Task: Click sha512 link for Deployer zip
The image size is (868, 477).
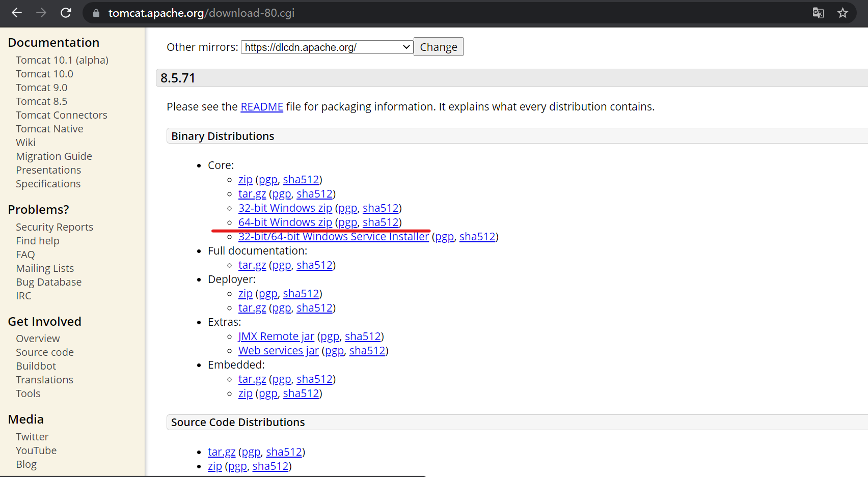Action: pos(301,294)
